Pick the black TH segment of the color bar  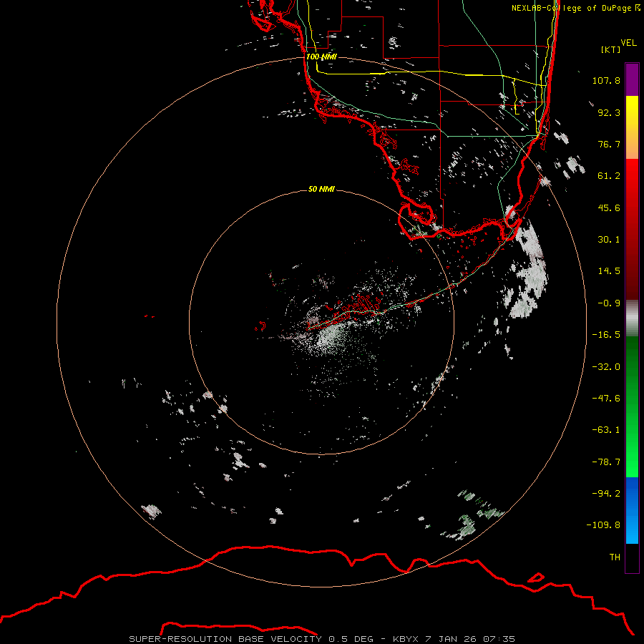pos(632,558)
